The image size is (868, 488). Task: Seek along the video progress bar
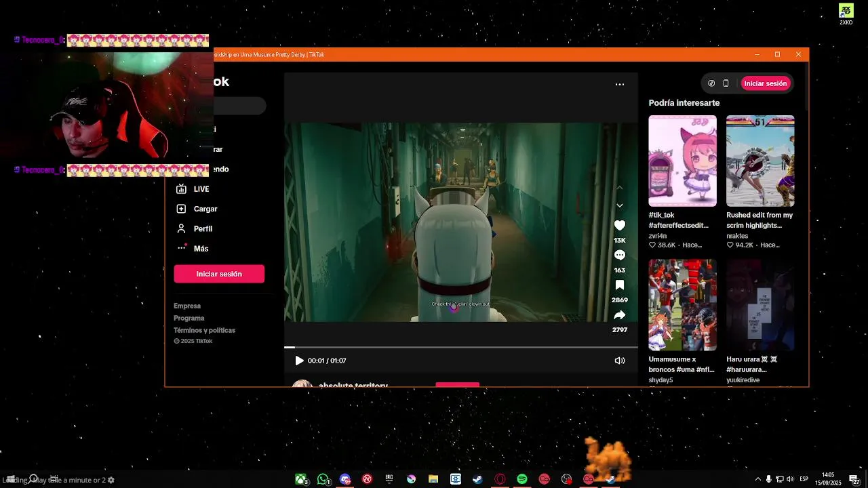tap(460, 347)
